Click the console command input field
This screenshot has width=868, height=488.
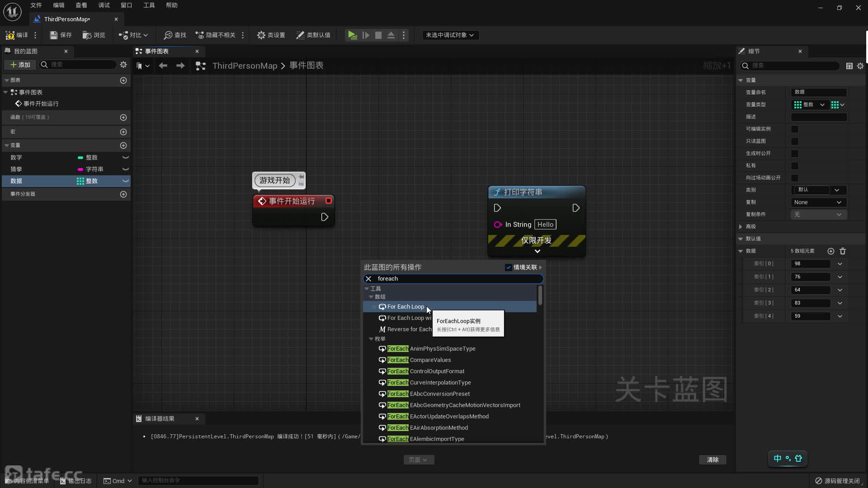[198, 480]
